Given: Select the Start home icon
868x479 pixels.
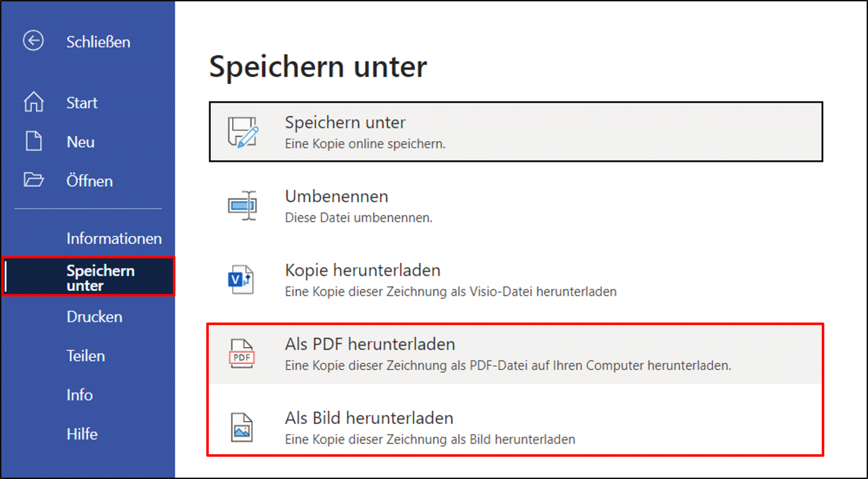Looking at the screenshot, I should coord(33,102).
